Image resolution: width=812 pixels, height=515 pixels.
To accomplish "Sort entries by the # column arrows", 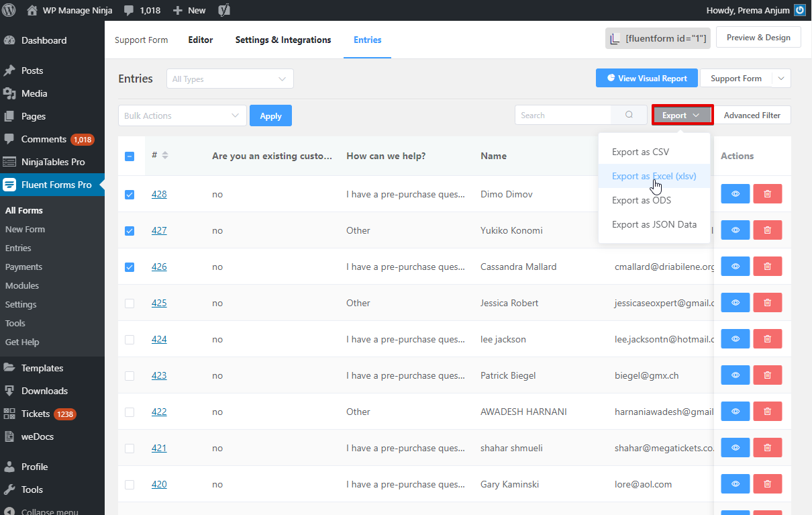I will coord(165,155).
